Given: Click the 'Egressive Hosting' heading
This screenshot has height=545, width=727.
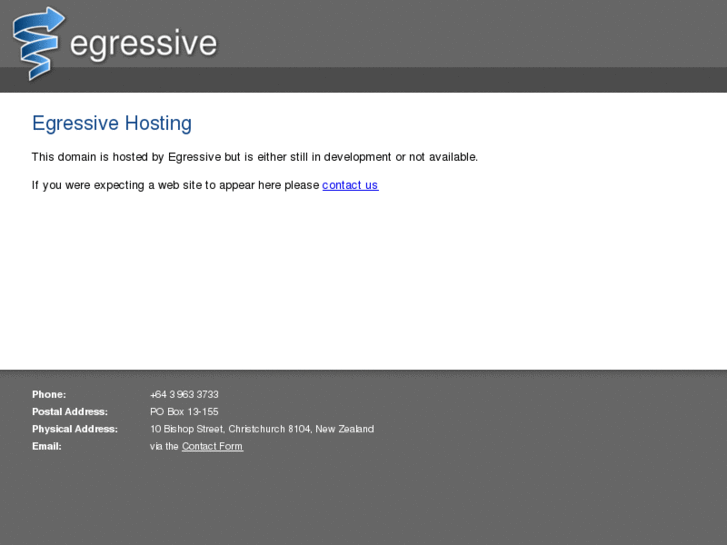Looking at the screenshot, I should click(112, 123).
